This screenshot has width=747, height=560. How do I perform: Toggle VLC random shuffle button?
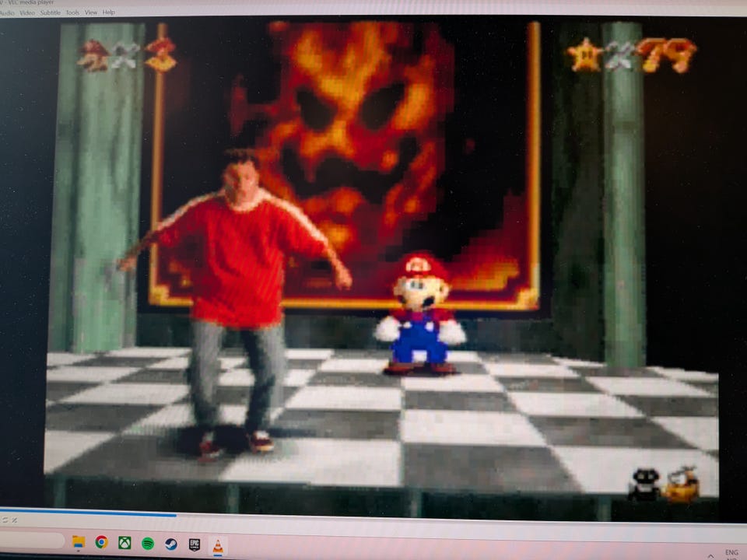(x=14, y=520)
